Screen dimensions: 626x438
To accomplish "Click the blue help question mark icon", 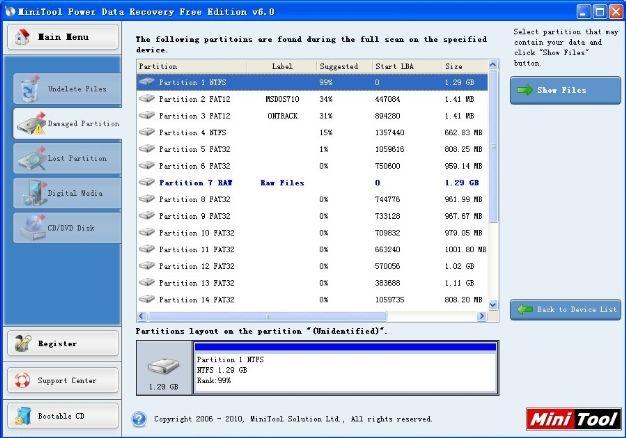I will click(139, 419).
